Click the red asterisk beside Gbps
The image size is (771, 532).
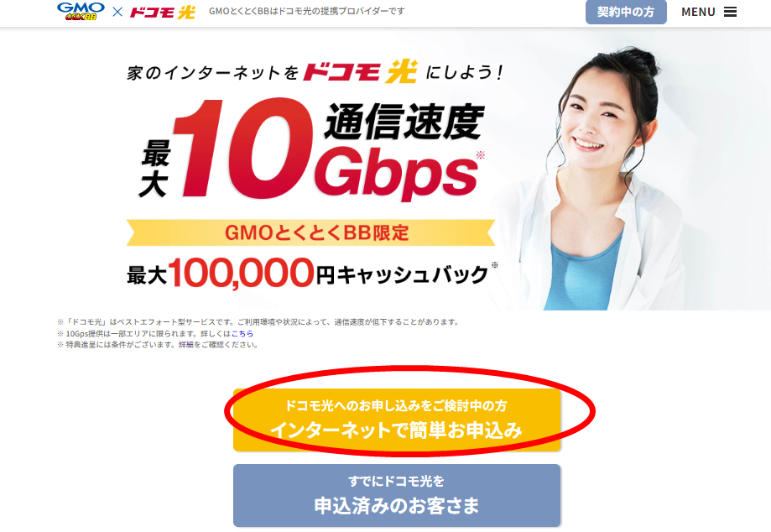481,155
